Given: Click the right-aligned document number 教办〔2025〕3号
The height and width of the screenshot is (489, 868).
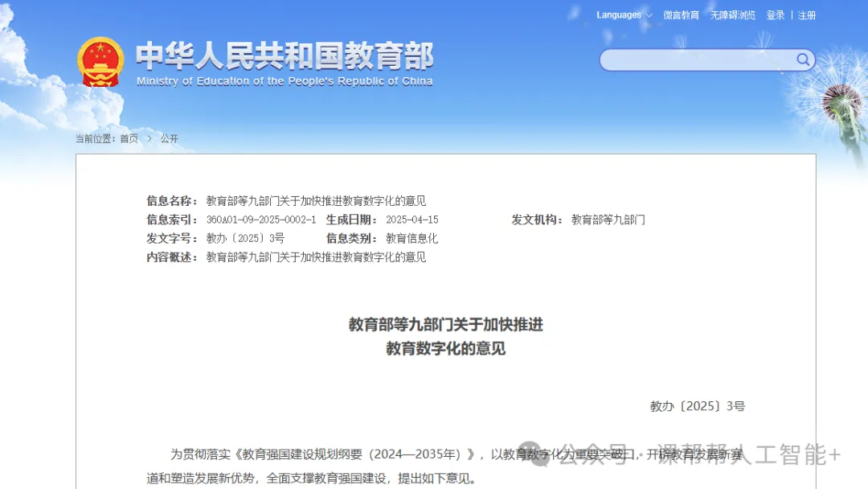Looking at the screenshot, I should coord(697,406).
